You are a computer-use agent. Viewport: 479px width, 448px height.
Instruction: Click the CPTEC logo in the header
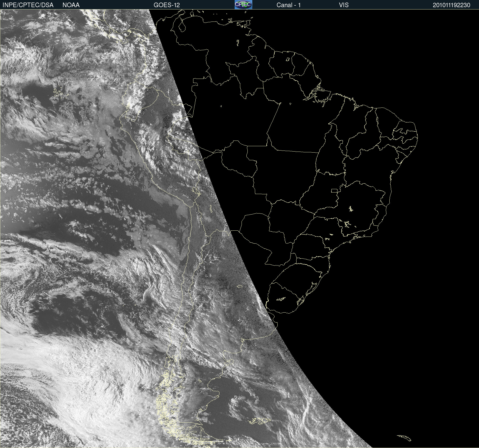pyautogui.click(x=243, y=5)
